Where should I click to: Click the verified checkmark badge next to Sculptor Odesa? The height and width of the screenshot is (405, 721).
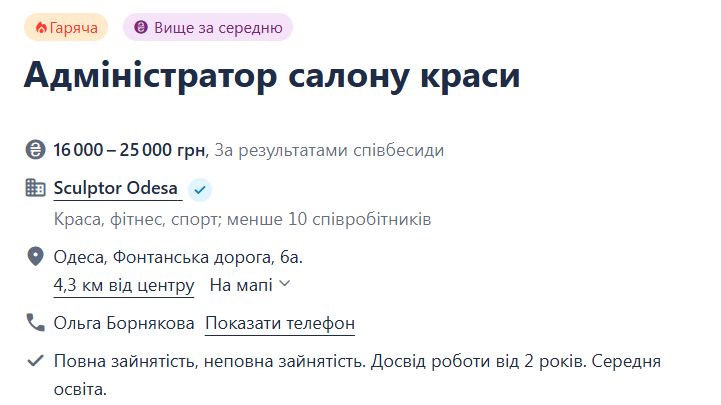tap(200, 189)
